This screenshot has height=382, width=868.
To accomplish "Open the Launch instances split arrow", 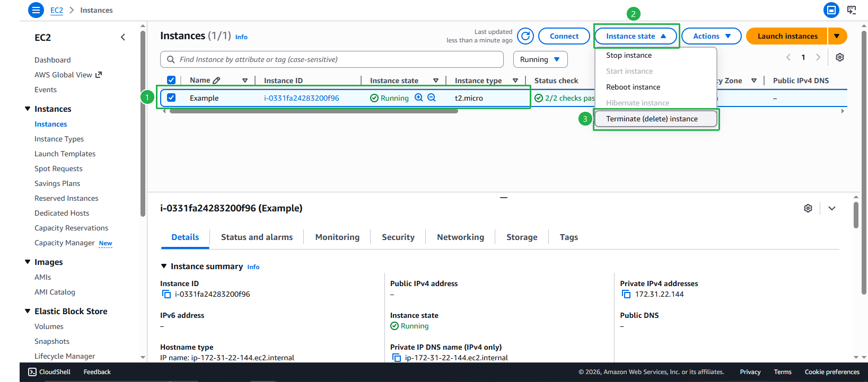I will (837, 36).
